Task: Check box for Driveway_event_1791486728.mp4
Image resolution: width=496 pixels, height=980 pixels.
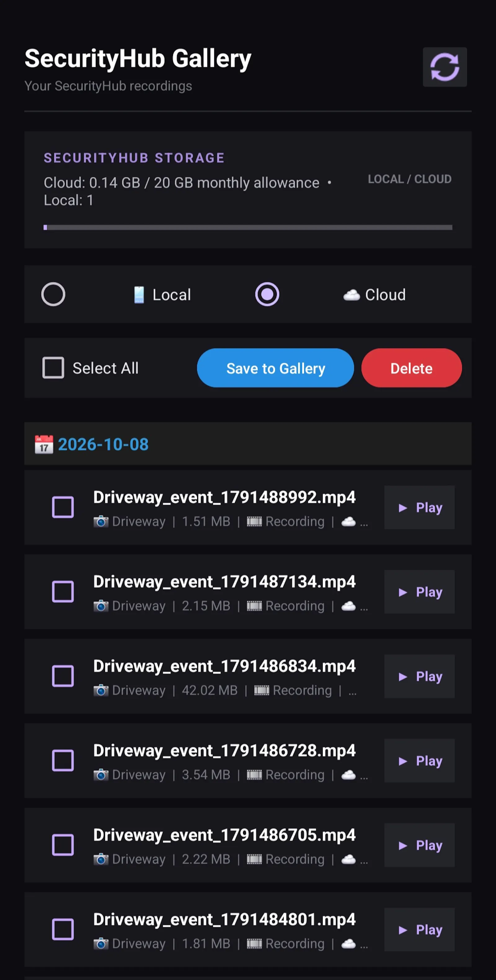Action: (63, 760)
